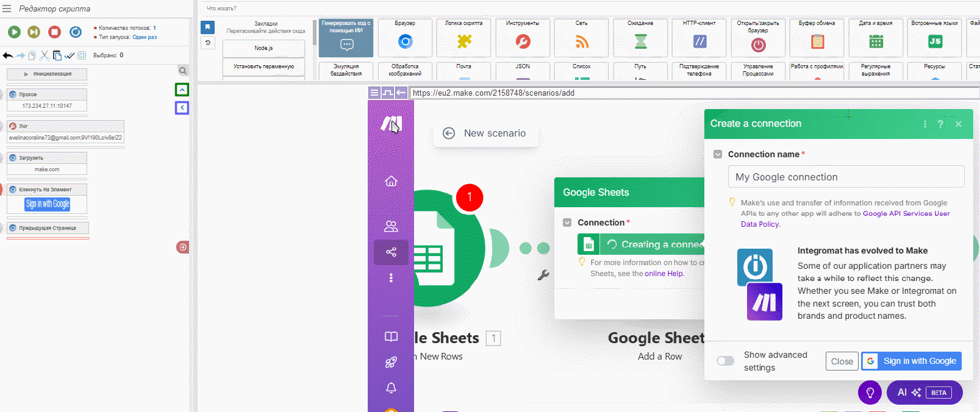
Task: Click the scissors Cut icon
Action: click(44, 55)
